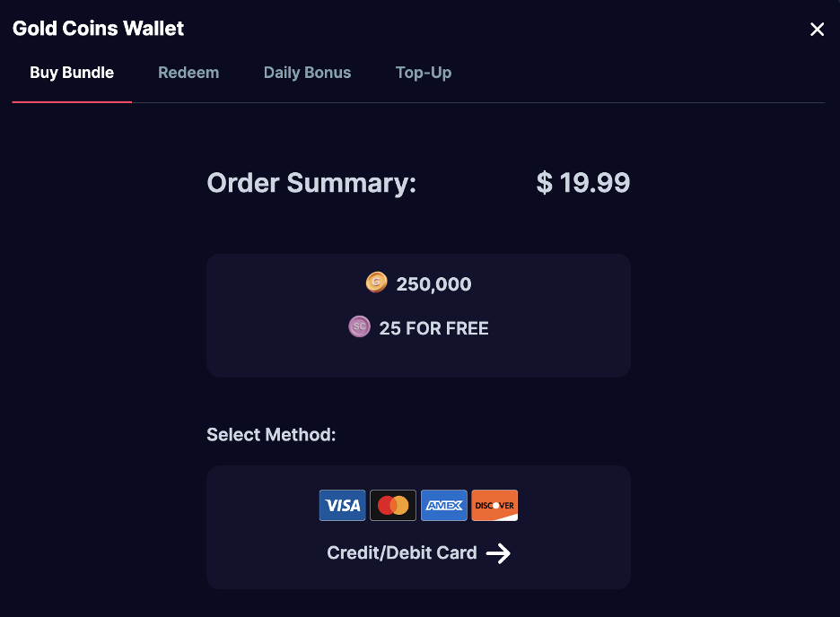Open the Daily Bonus tab

pos(307,73)
